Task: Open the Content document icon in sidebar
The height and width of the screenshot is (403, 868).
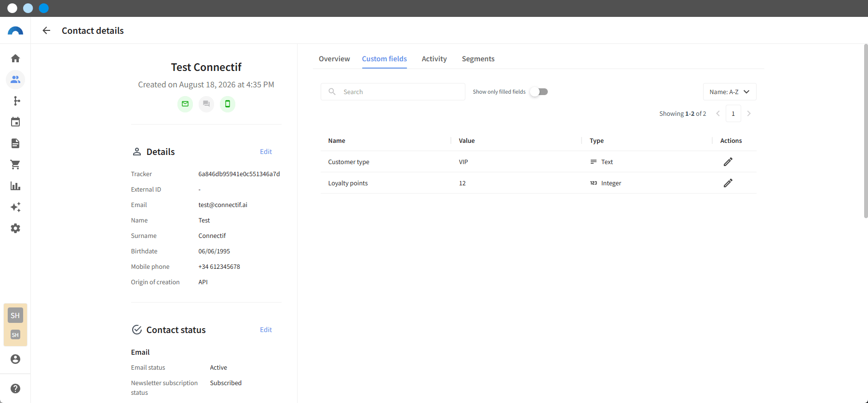Action: pos(15,143)
